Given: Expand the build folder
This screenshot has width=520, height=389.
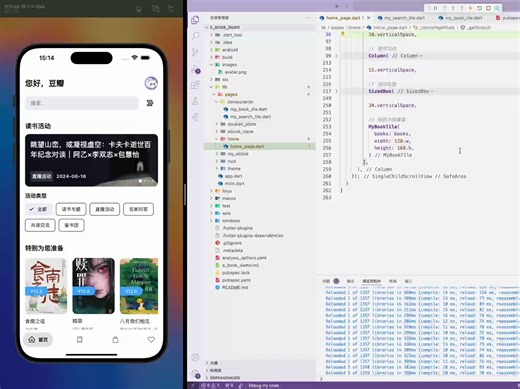Looking at the screenshot, I should (212, 57).
